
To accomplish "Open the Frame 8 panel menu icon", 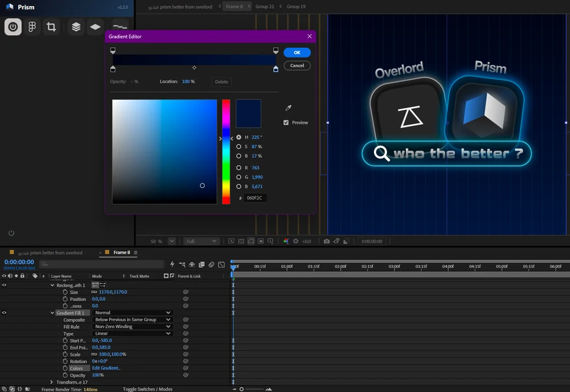I will tap(136, 252).
